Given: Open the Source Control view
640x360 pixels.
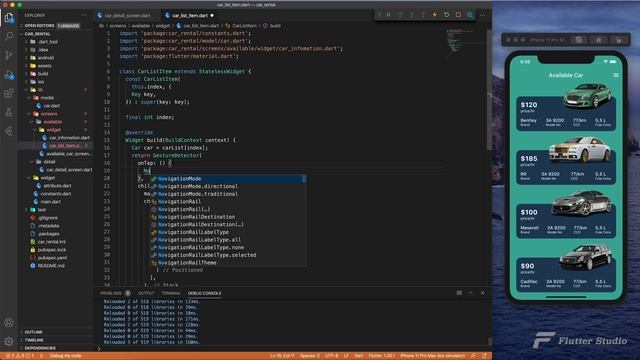Looking at the screenshot, I should [9, 56].
